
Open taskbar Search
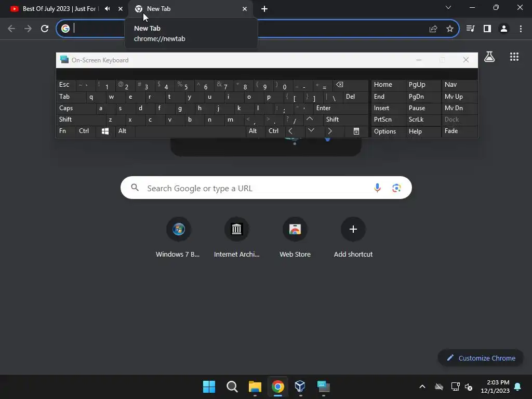click(x=232, y=387)
